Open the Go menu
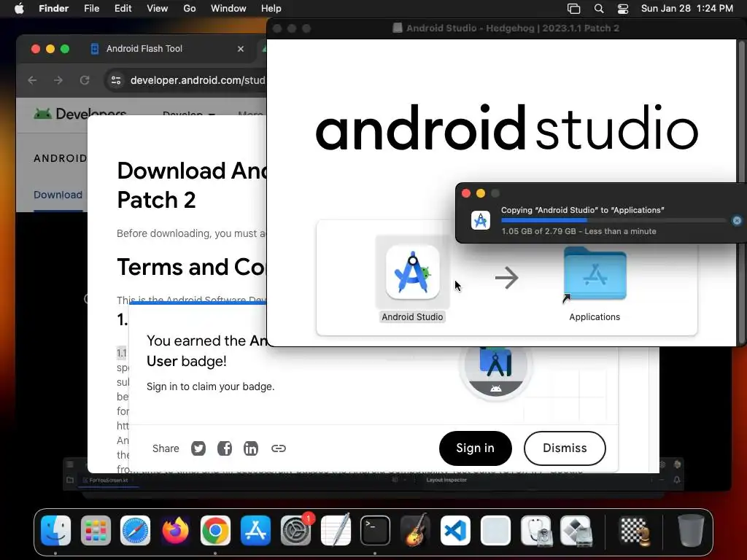 190,9
